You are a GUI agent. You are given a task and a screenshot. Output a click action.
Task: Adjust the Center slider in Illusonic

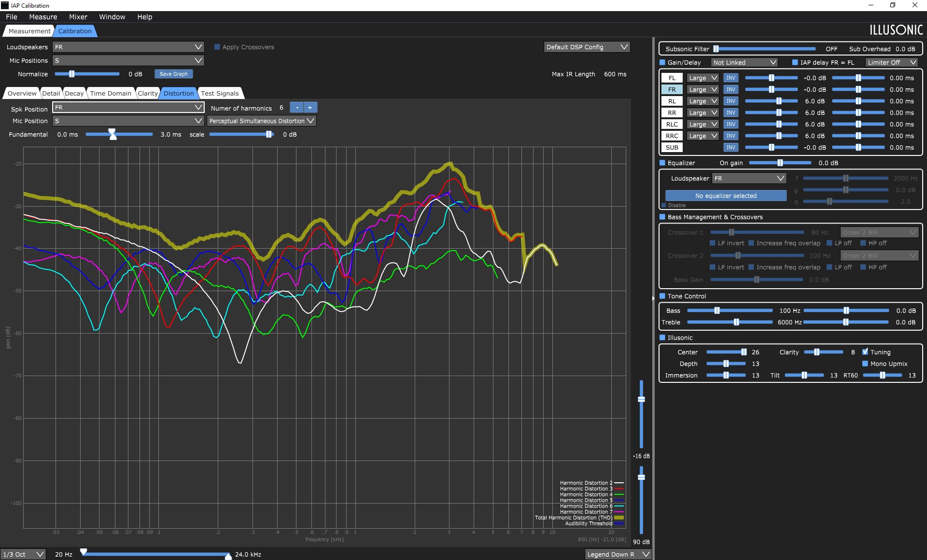tap(727, 352)
